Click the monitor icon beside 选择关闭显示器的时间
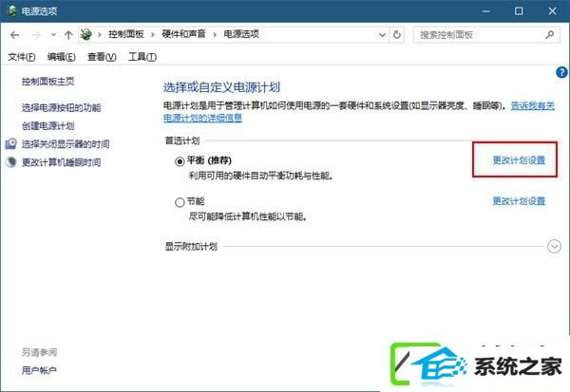 click(x=10, y=144)
